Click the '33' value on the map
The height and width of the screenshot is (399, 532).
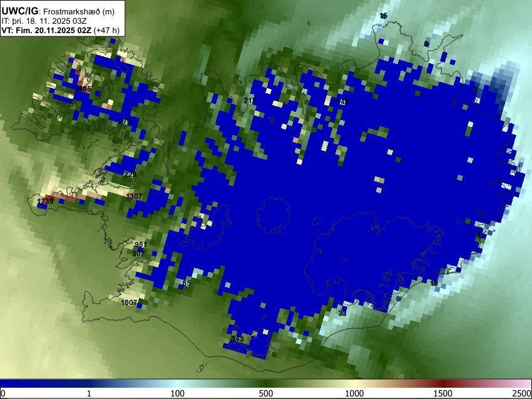343,313
